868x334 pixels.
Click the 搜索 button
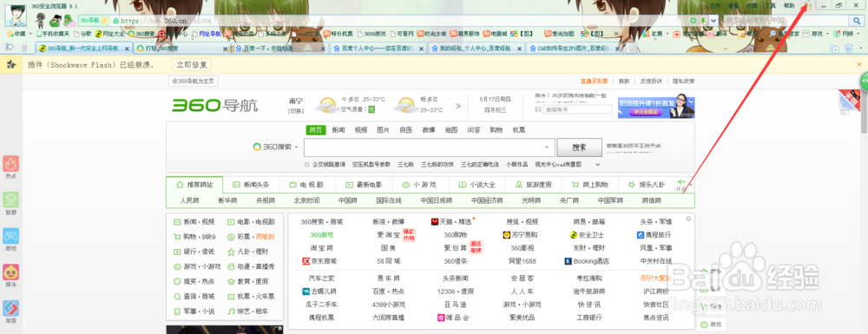579,147
